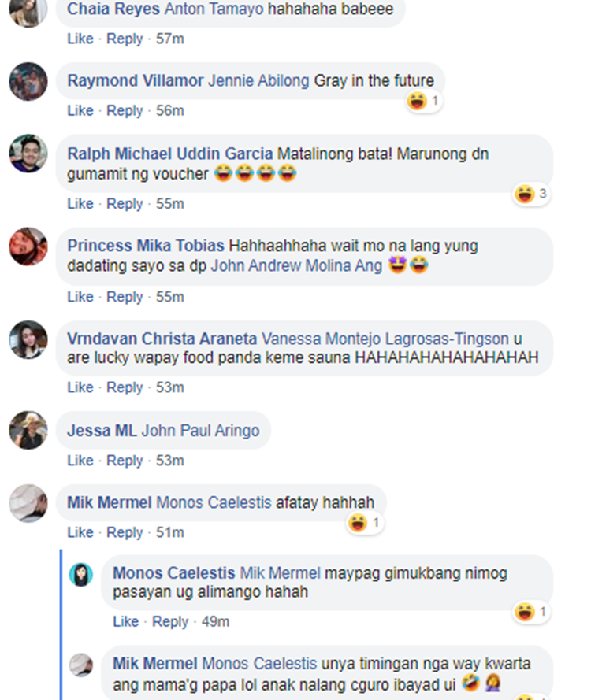This screenshot has height=700, width=591.
Task: Click Ralph Michael Uddin Garcia's avatar
Action: click(28, 153)
